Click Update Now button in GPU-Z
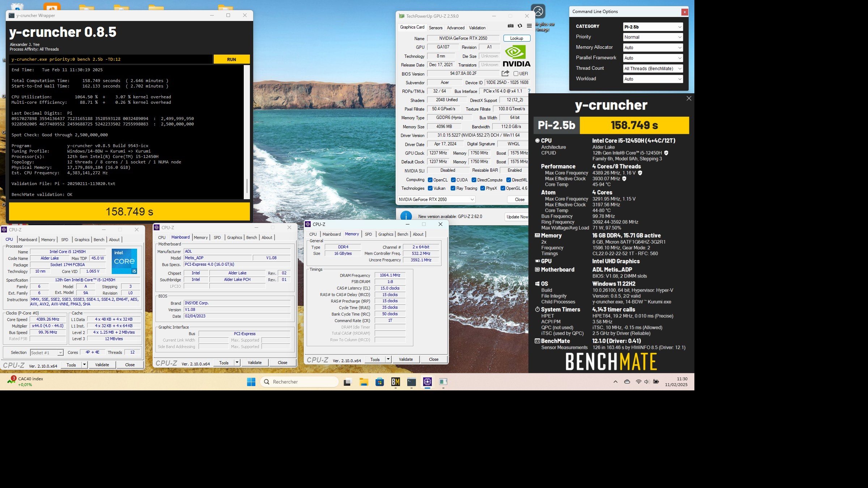Viewport: 868px width, 488px height. 517,217
